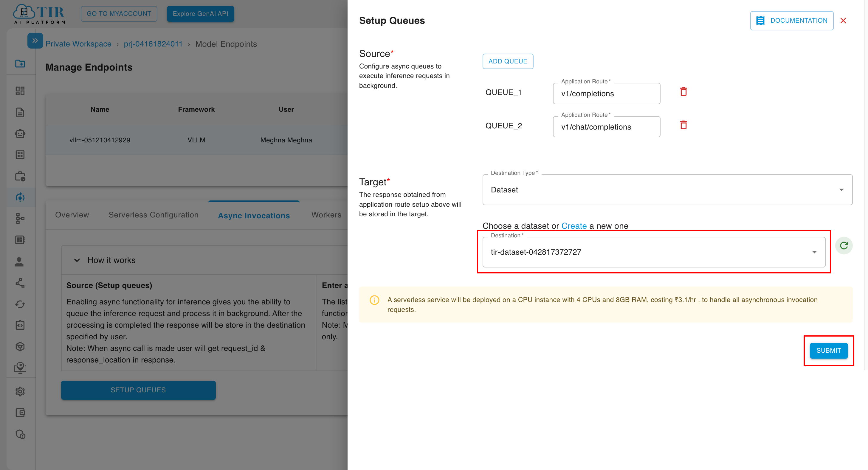Click the User column header
Viewport: 868px width, 470px height.
pyautogui.click(x=286, y=109)
